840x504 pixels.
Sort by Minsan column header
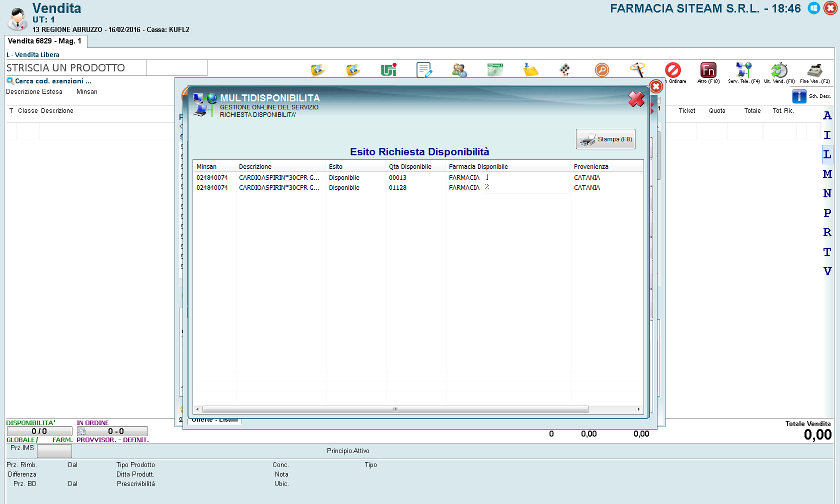[214, 167]
